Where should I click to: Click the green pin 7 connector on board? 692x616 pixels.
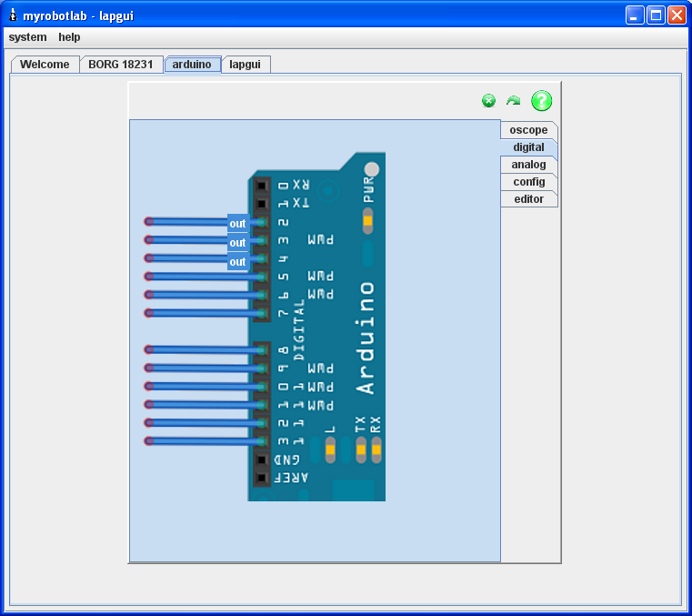(x=262, y=314)
